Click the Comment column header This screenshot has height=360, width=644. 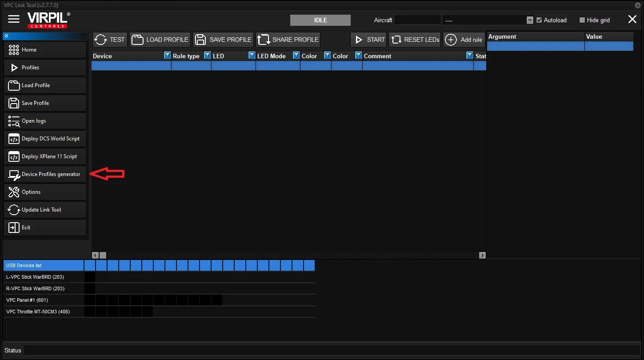[x=418, y=56]
